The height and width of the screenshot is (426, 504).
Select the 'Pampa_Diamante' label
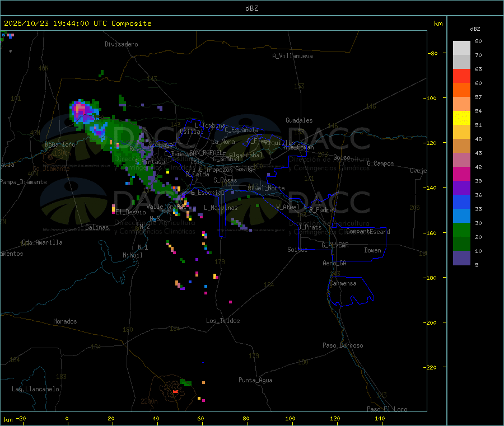pos(24,182)
